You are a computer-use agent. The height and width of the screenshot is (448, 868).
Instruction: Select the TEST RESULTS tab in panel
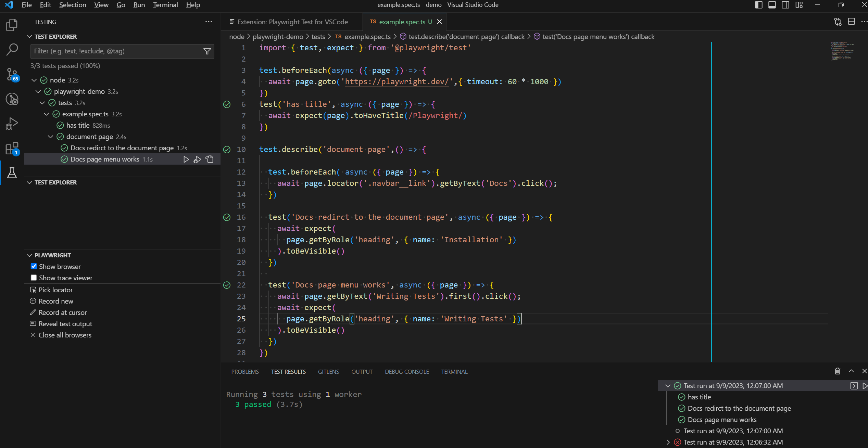pyautogui.click(x=289, y=371)
